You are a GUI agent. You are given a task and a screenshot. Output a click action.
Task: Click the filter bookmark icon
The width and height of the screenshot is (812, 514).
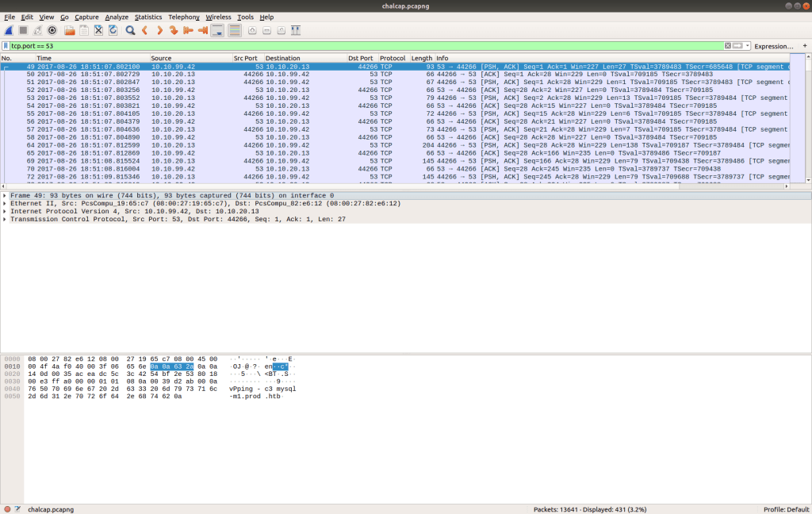pos(6,46)
